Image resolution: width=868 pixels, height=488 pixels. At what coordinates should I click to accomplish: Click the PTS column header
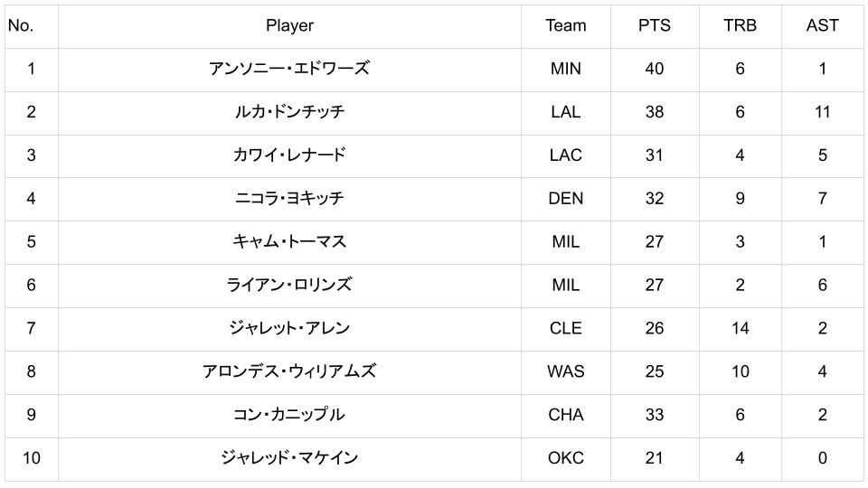(654, 25)
